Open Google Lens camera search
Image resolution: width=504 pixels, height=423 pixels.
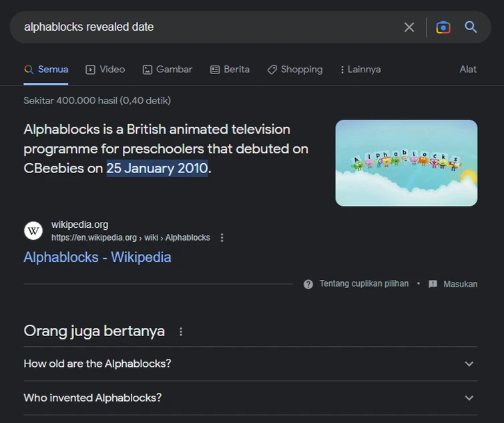coord(443,27)
